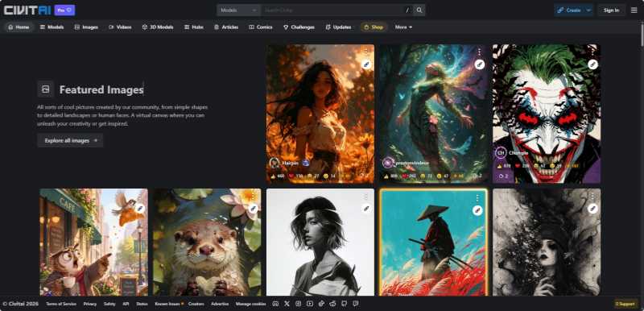Viewport: 644px width, 311px height.
Task: Click brush remix icon on owl cafe image
Action: click(139, 209)
